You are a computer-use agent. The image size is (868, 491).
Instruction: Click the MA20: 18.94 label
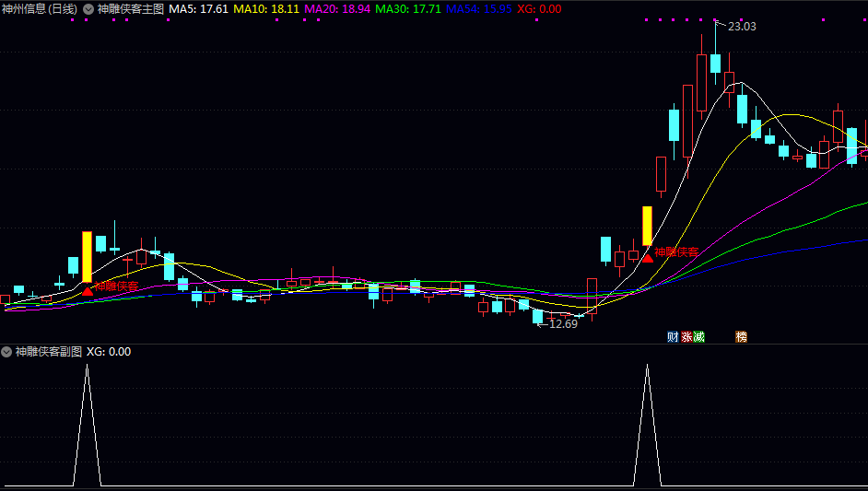[x=337, y=9]
